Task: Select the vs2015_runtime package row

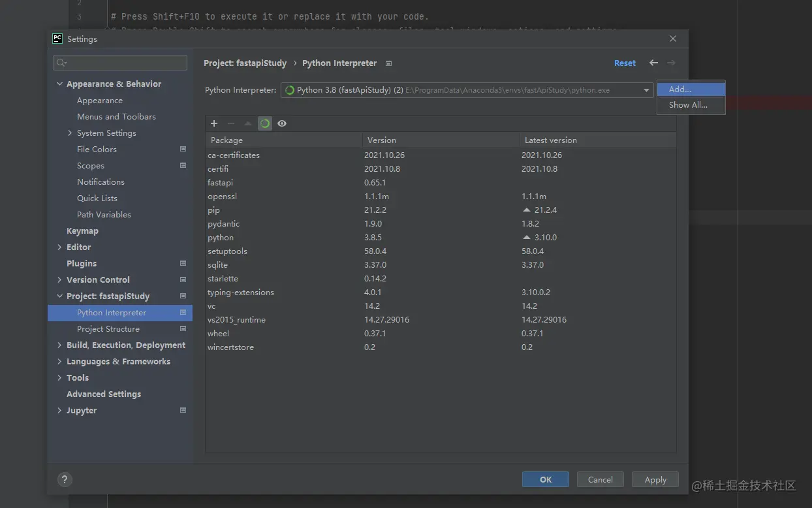Action: tap(441, 320)
